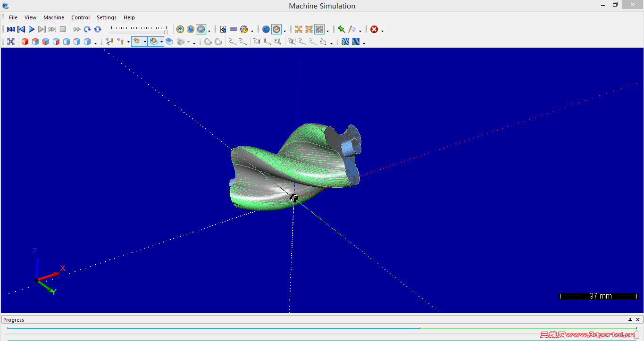Stop the simulation with the square button

pos(63,29)
